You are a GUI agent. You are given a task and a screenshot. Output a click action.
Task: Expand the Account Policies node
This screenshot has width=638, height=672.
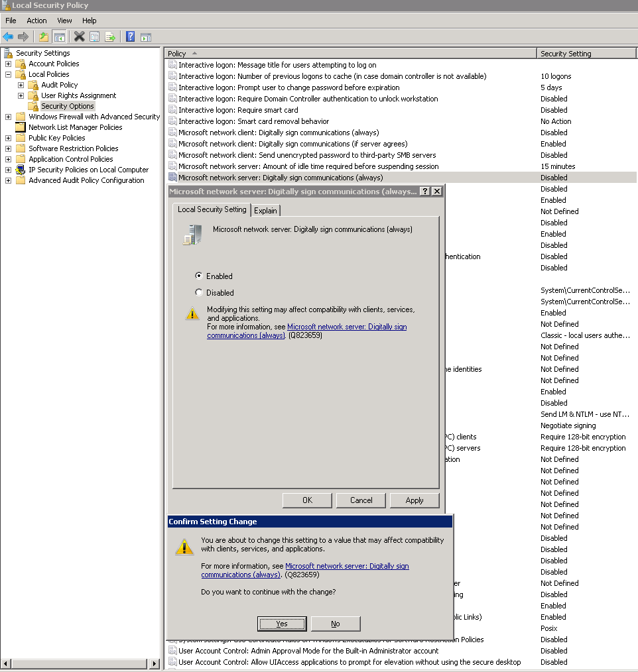[8, 64]
